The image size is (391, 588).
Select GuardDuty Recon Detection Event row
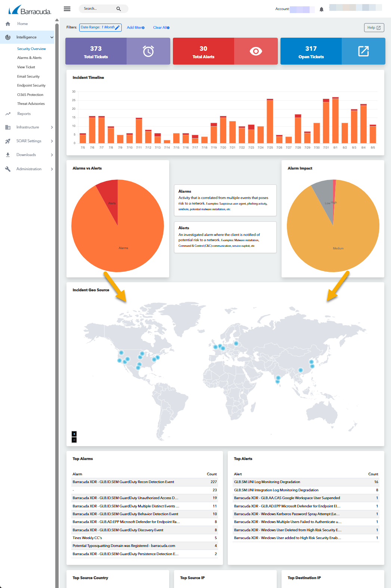click(x=145, y=482)
